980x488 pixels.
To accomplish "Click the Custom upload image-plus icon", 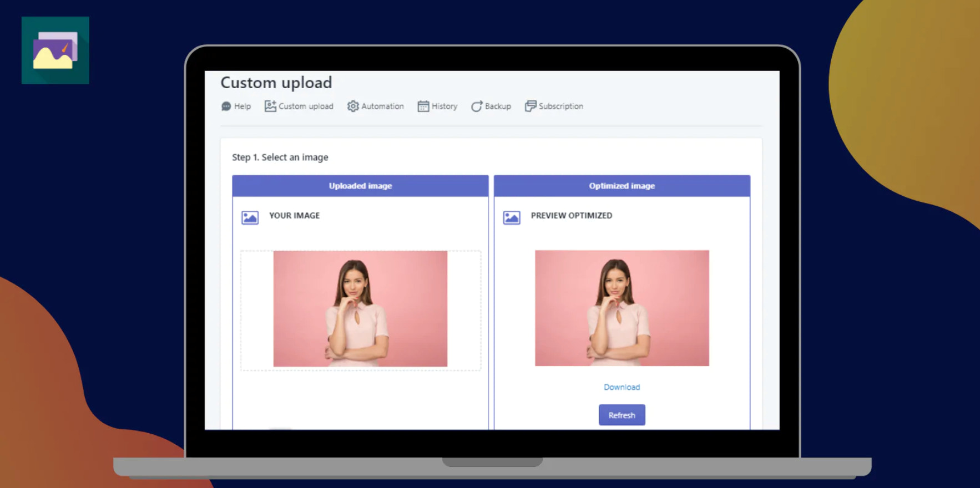I will (270, 106).
